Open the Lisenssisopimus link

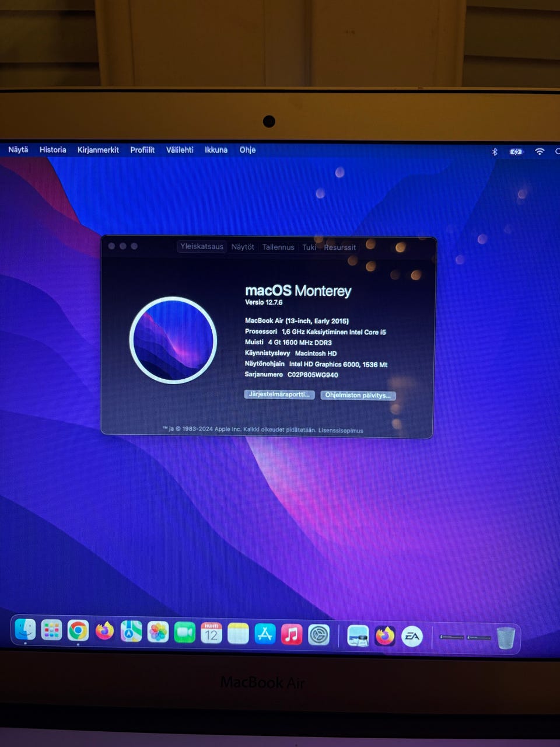click(341, 431)
